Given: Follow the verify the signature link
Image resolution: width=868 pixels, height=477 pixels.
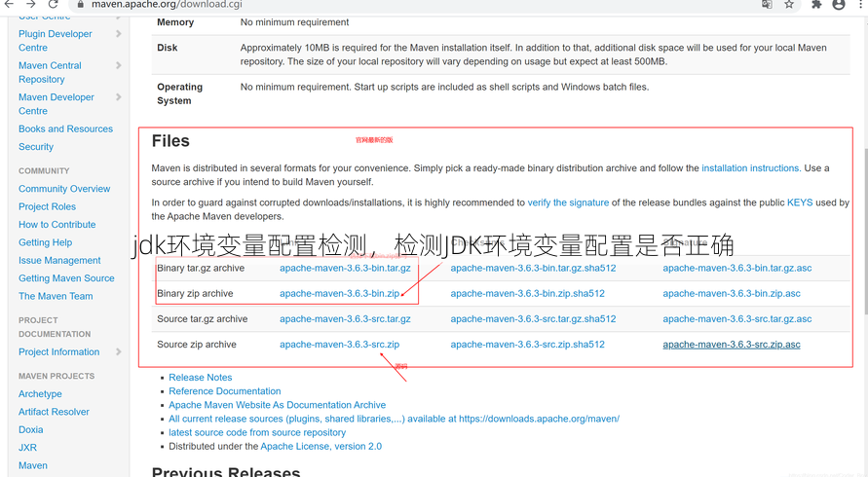Looking at the screenshot, I should [568, 202].
